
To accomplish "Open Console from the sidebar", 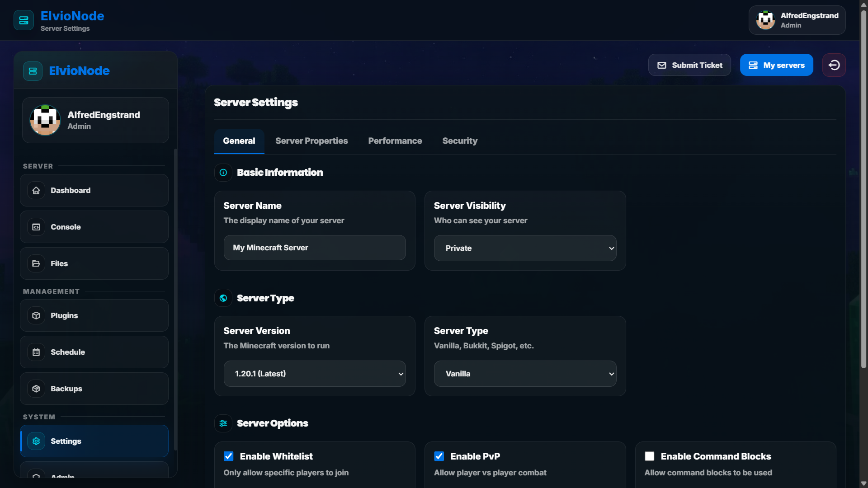I will [x=94, y=227].
